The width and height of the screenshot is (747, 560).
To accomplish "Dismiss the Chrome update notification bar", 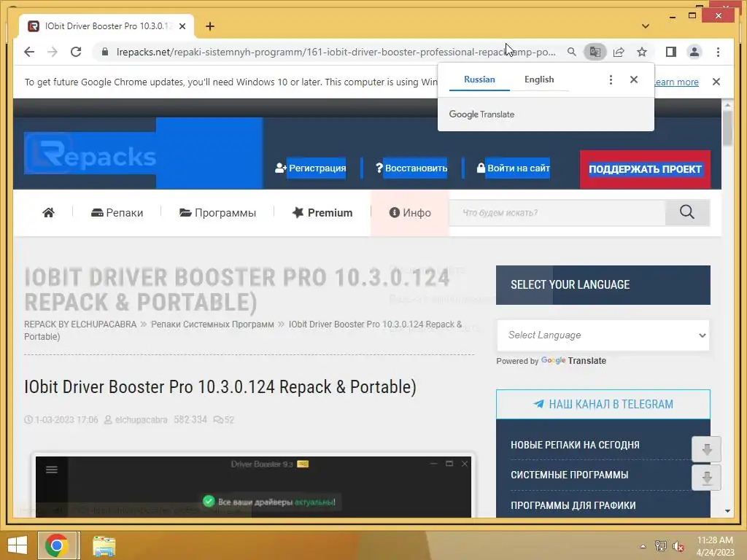I will point(716,82).
